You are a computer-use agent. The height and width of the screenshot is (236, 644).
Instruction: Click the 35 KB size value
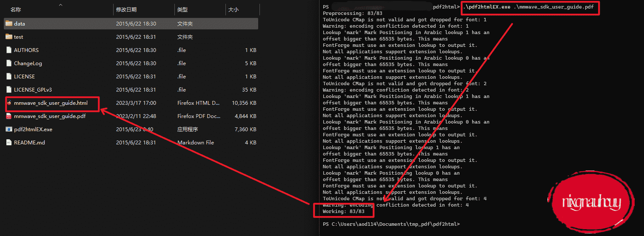point(249,90)
